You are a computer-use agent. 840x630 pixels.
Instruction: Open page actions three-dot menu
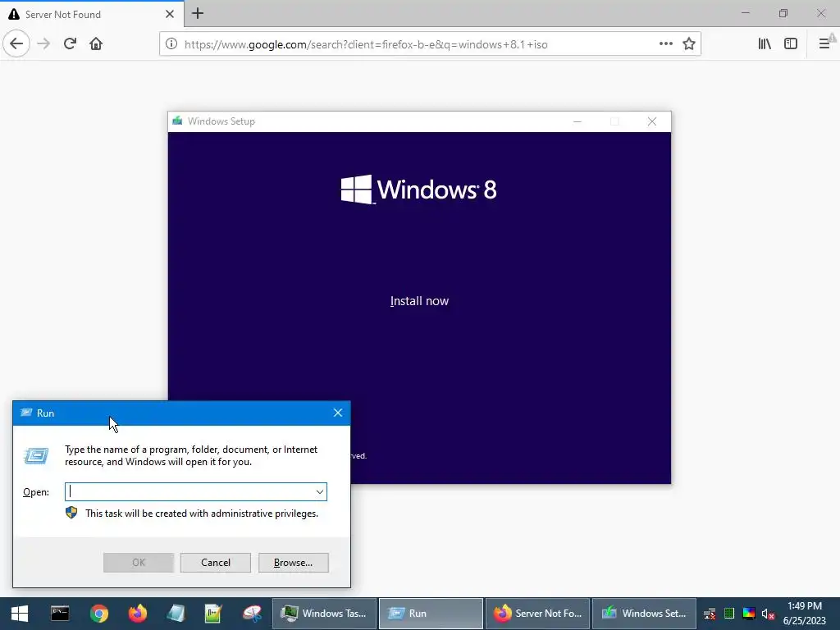(666, 44)
